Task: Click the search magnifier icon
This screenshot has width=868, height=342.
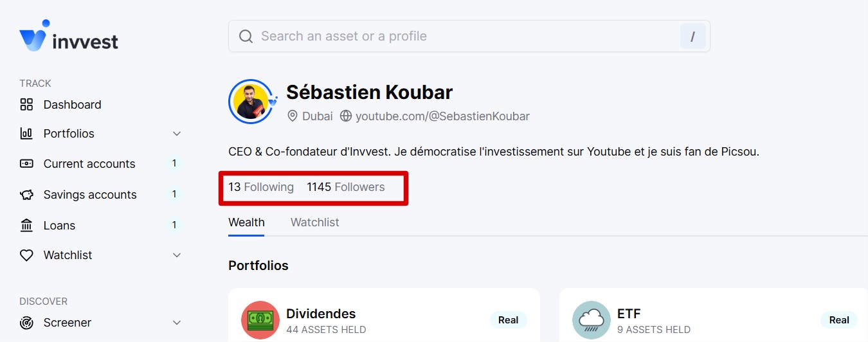Action: (x=246, y=36)
